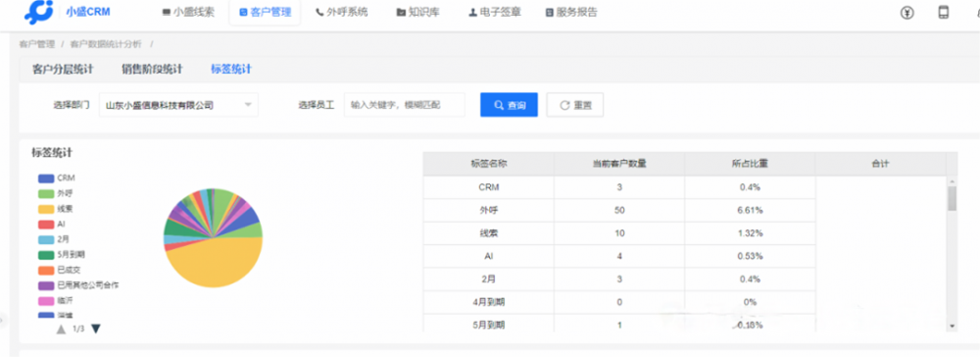Switch to the 销售阶段统计 tab

click(152, 69)
